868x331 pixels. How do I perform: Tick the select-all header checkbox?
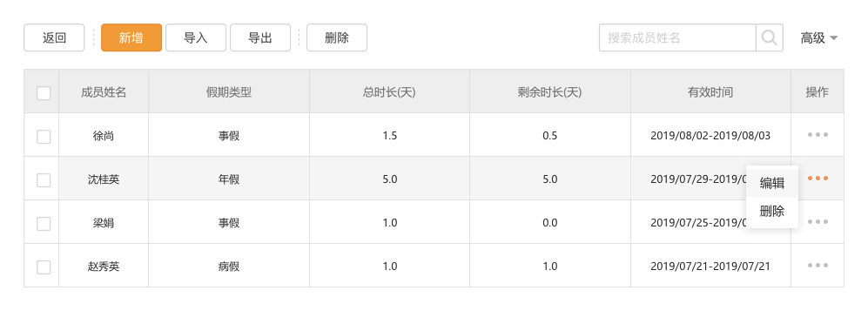click(44, 93)
